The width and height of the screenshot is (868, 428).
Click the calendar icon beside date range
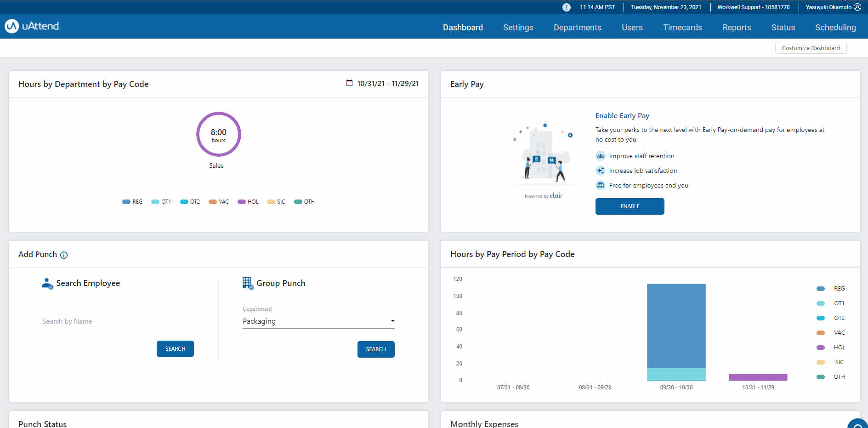click(x=349, y=83)
